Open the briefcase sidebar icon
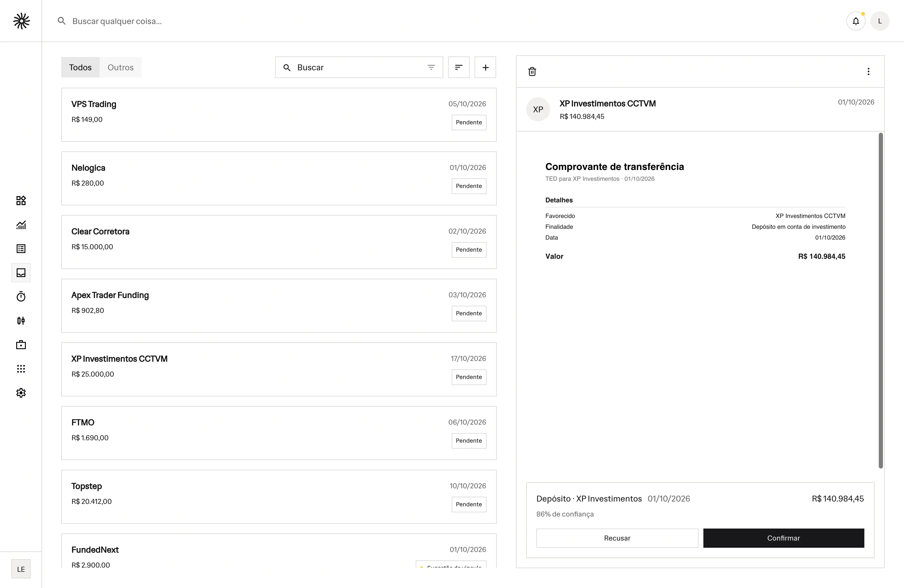 tap(21, 345)
